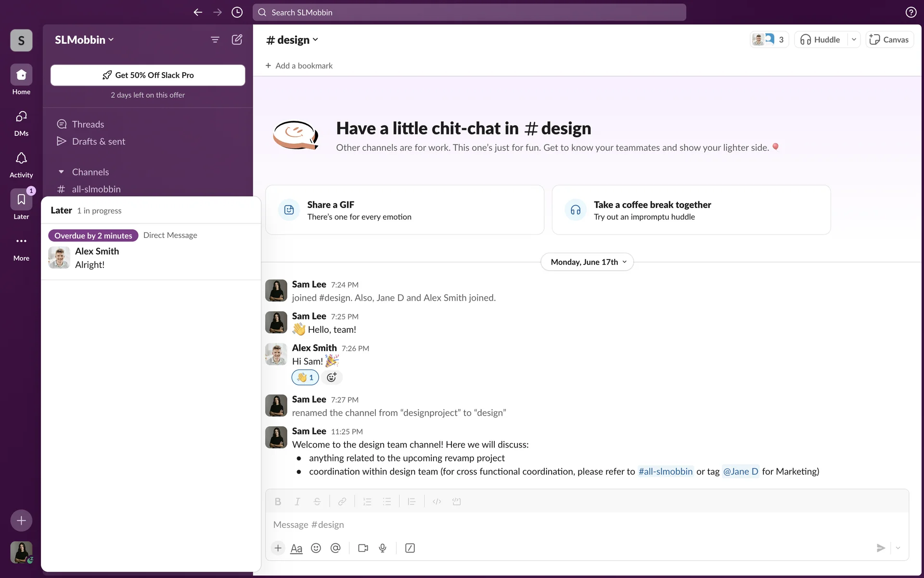Open the history clock icon

pyautogui.click(x=237, y=13)
